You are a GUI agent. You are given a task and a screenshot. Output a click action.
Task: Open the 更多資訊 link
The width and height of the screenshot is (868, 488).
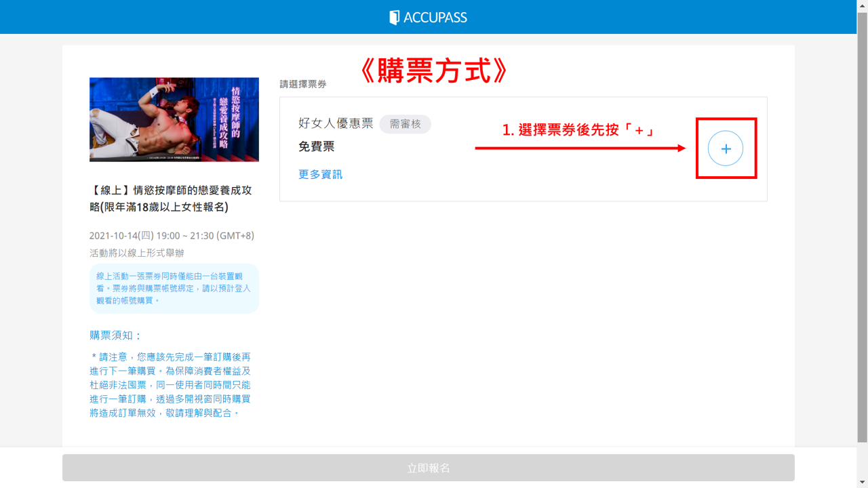pyautogui.click(x=320, y=174)
